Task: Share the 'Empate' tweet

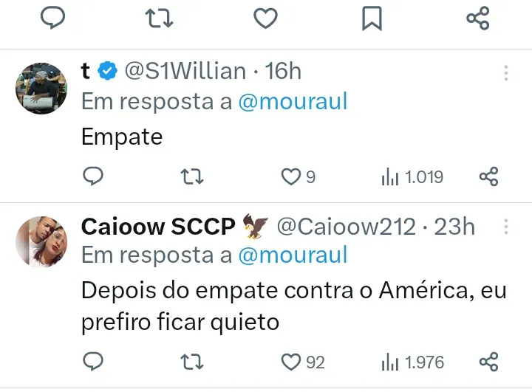Action: 488,176
